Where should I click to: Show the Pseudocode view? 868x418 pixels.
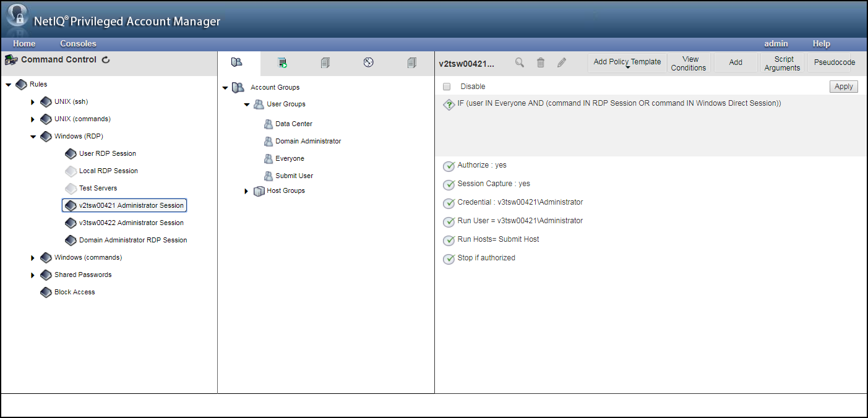tap(835, 62)
